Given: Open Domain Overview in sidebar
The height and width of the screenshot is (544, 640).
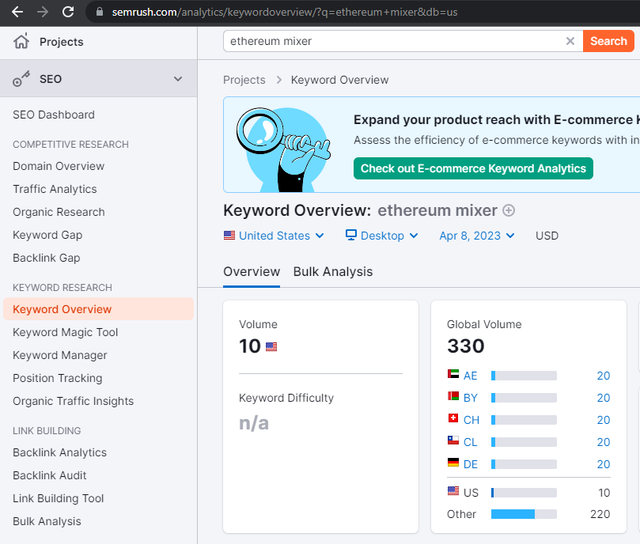Looking at the screenshot, I should (58, 166).
